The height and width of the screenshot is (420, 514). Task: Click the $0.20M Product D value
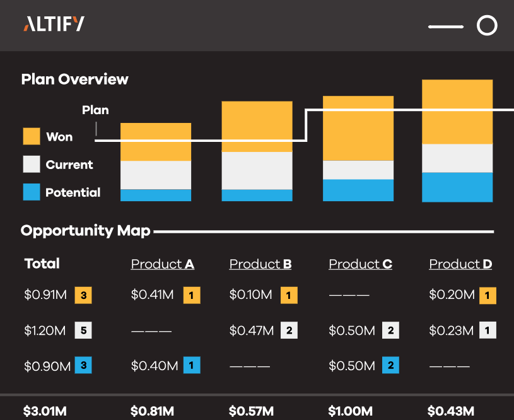(x=452, y=295)
